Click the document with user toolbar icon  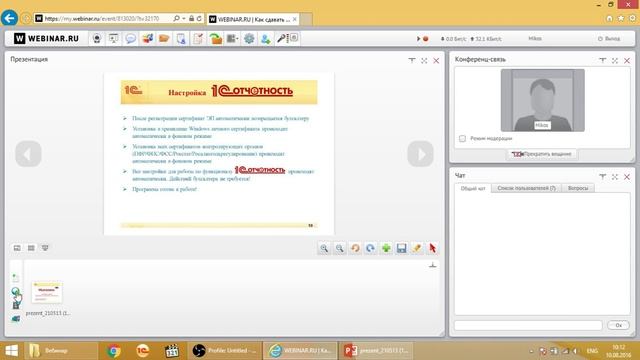181,38
